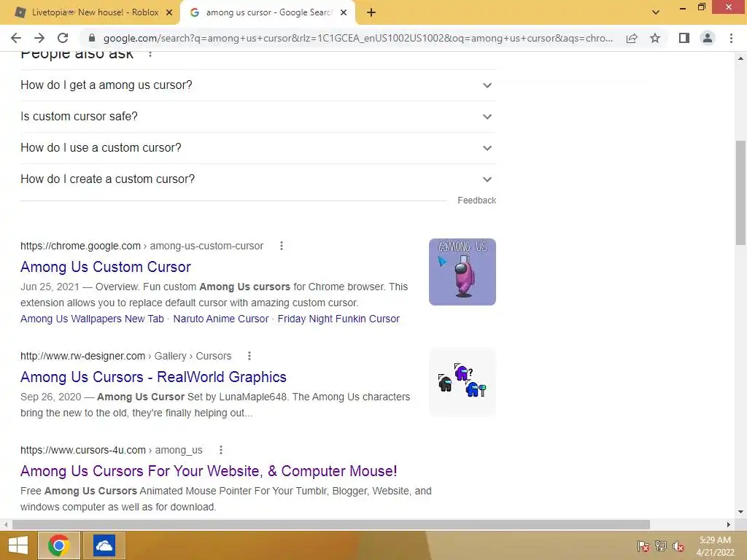747x560 pixels.
Task: Expand 'Is custom cursor safe?' question
Action: point(258,117)
